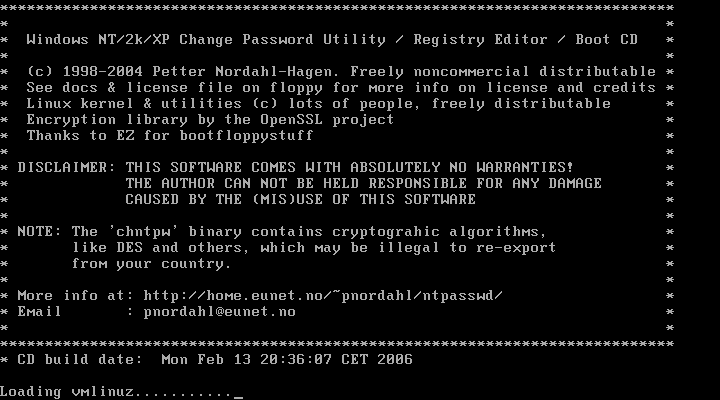Click 'Registry Editor' in the title
This screenshot has width=720, height=400.
pos(480,39)
